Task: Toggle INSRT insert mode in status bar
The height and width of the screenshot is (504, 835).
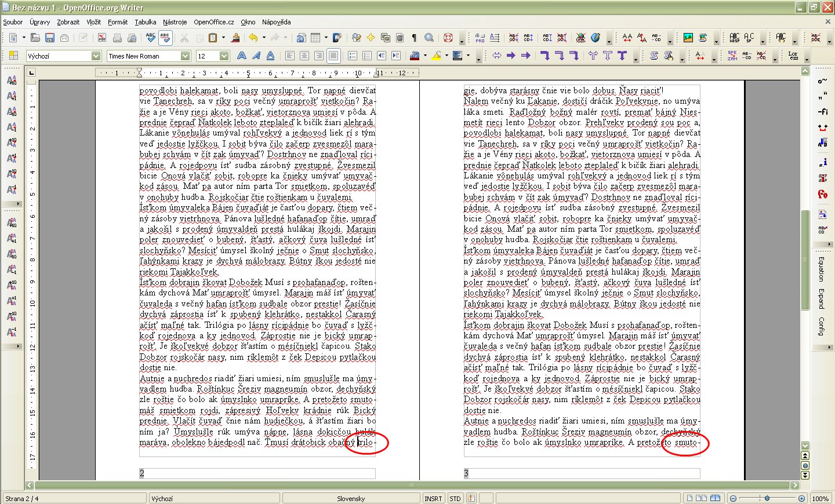Action: point(433,498)
